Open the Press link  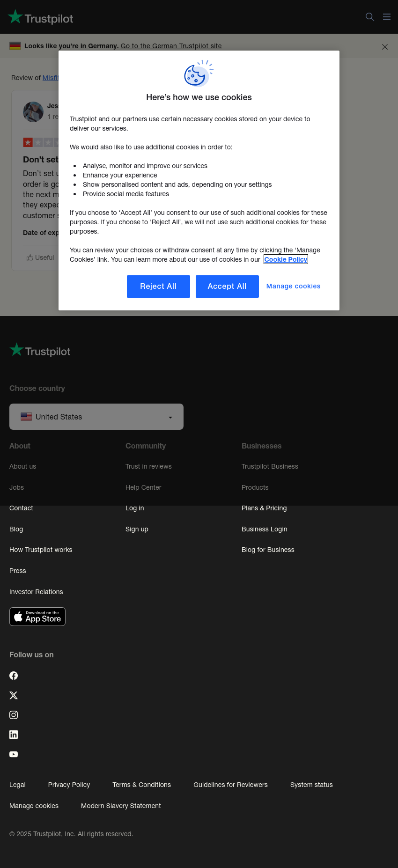pos(18,571)
